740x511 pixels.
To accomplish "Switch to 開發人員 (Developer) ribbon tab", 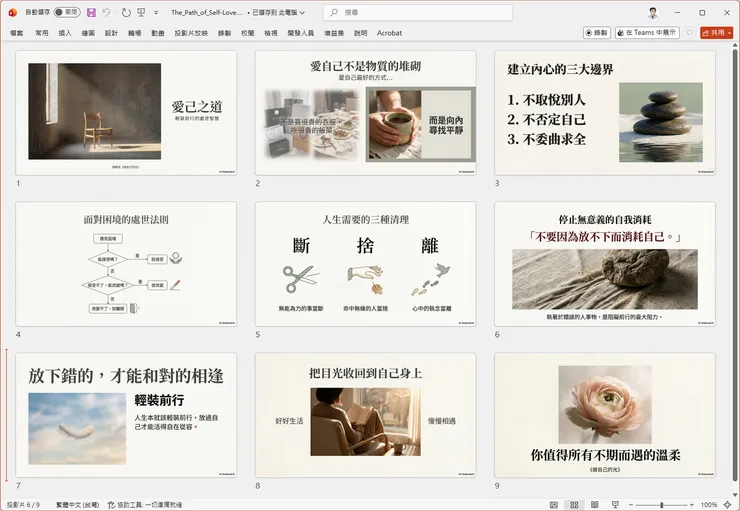I will click(301, 33).
